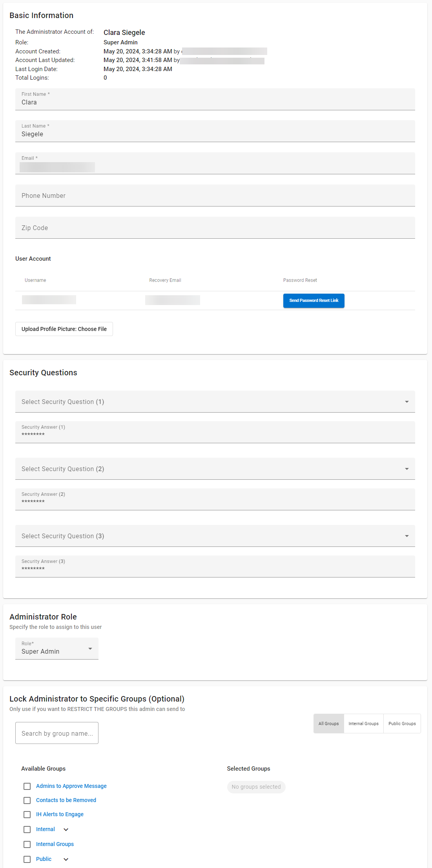The height and width of the screenshot is (868, 432).
Task: Focus the Zip Code field
Action: click(x=215, y=228)
